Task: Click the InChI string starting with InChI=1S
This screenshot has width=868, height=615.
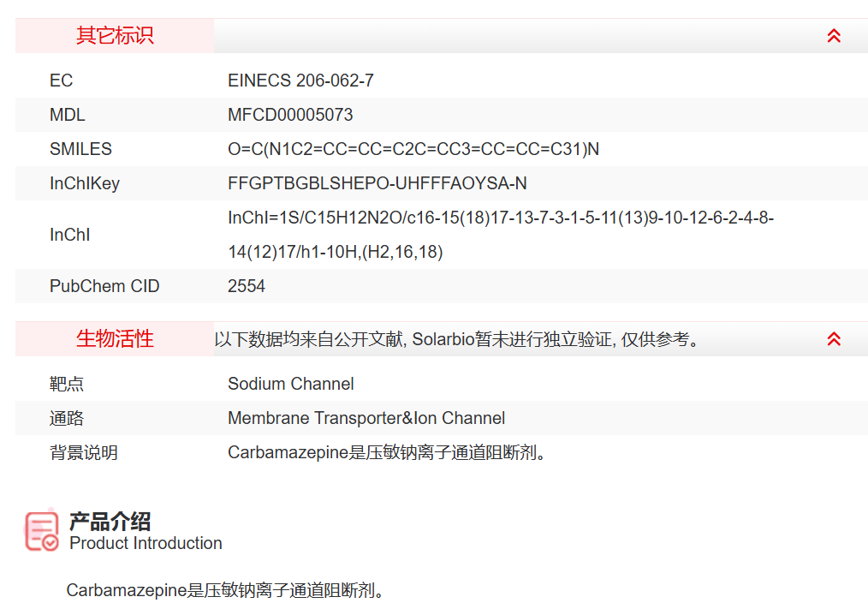Action: (500, 218)
